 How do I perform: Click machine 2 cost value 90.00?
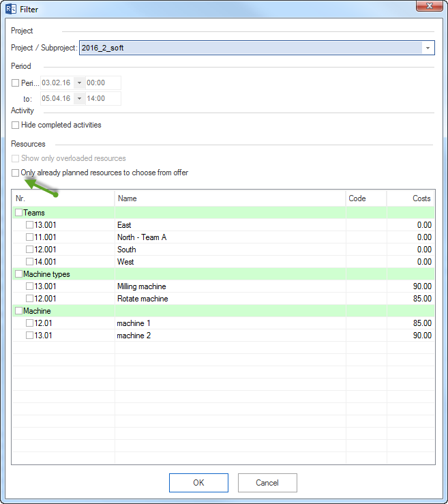pos(422,336)
